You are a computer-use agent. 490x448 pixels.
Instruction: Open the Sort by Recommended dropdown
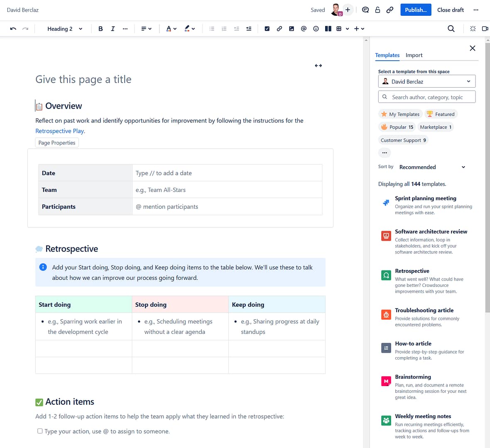[x=431, y=167]
